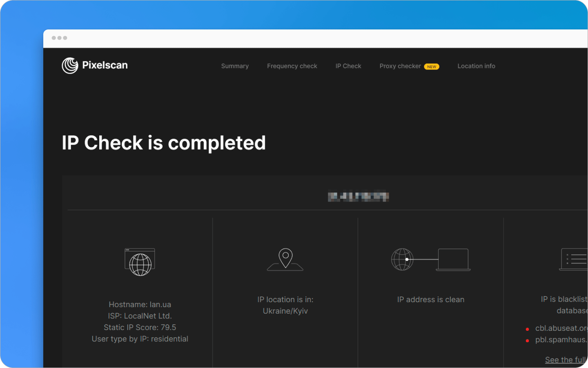Click the Pixelscan swirl logo icon
Image resolution: width=588 pixels, height=368 pixels.
(x=70, y=65)
